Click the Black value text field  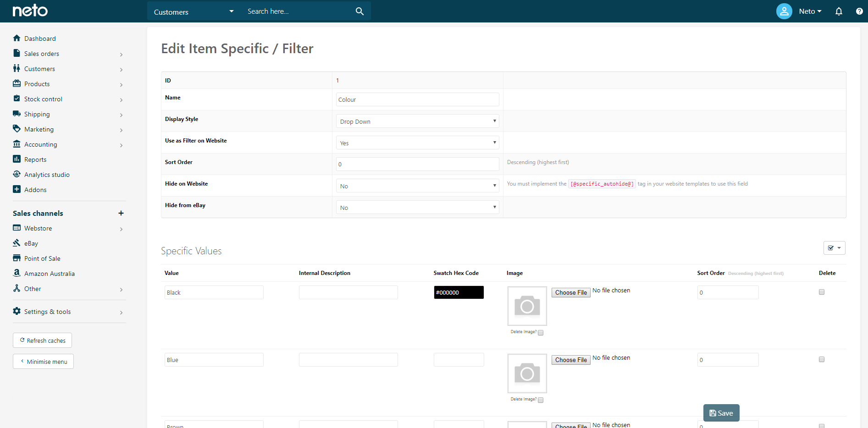tap(214, 292)
